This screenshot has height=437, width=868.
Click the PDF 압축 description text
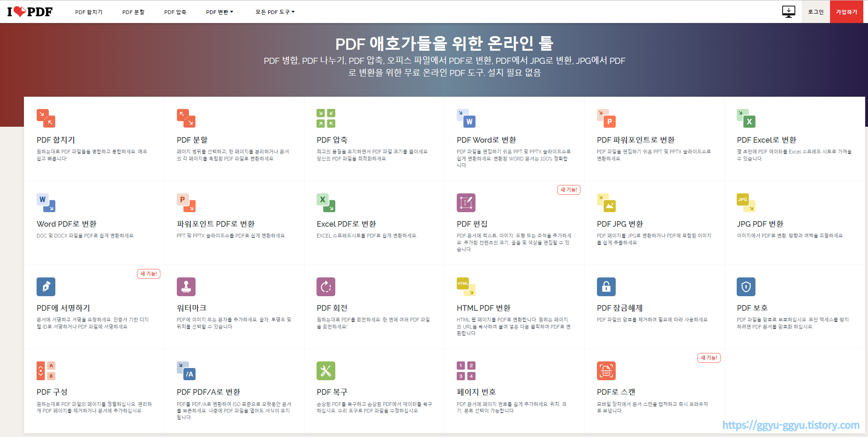pos(372,155)
